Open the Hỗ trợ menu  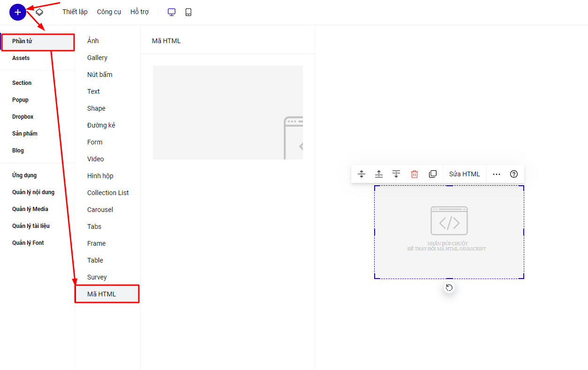(x=139, y=12)
